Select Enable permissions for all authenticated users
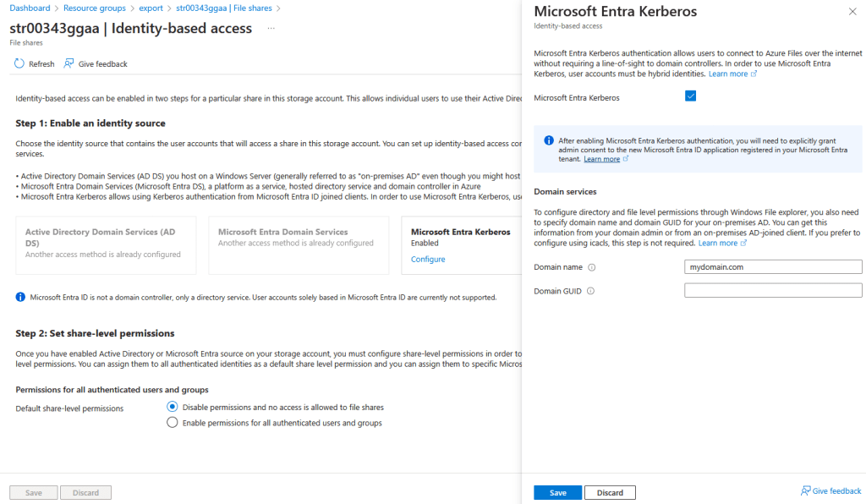 (x=173, y=423)
